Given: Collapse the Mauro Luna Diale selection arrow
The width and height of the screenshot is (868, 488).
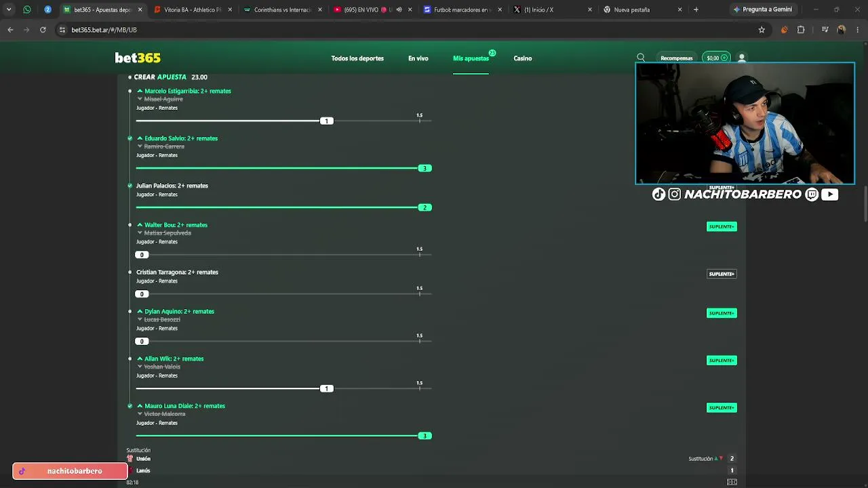Looking at the screenshot, I should (140, 406).
